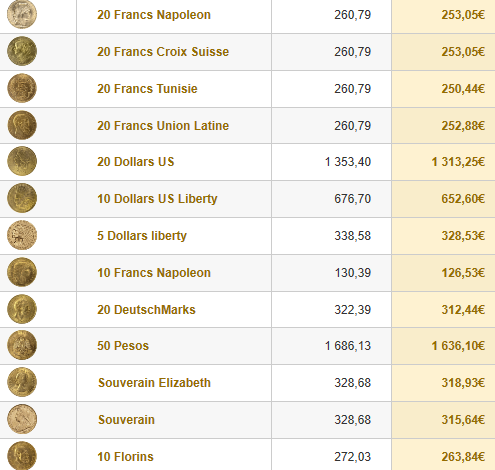Click the 20 Dollars US coin icon
This screenshot has width=495, height=470.
(22, 161)
